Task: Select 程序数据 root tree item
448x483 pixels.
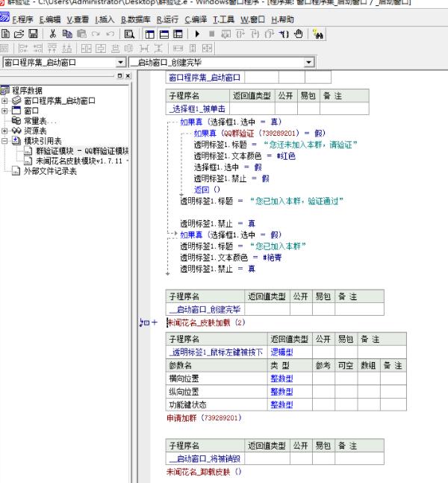Action: [x=27, y=90]
